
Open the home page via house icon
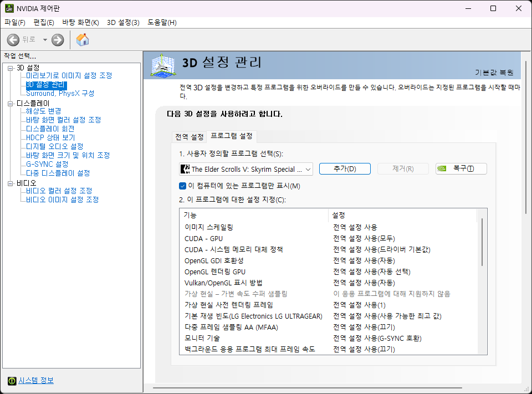(x=83, y=40)
